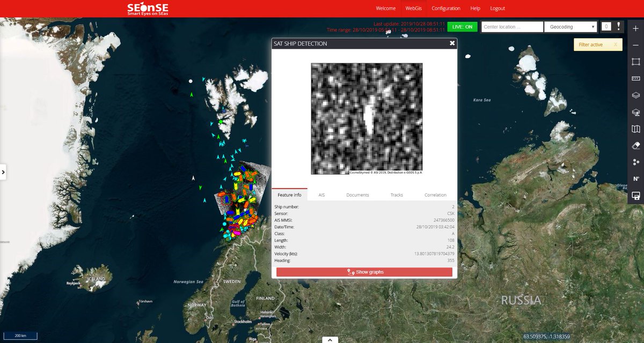Dismiss the Filter active notification
The height and width of the screenshot is (343, 644).
pos(616,44)
